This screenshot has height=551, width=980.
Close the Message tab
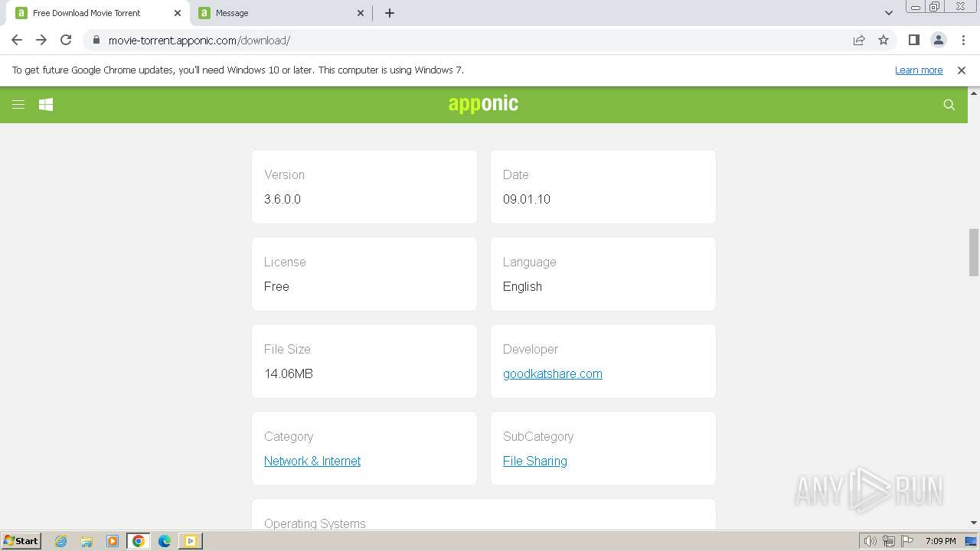point(361,13)
